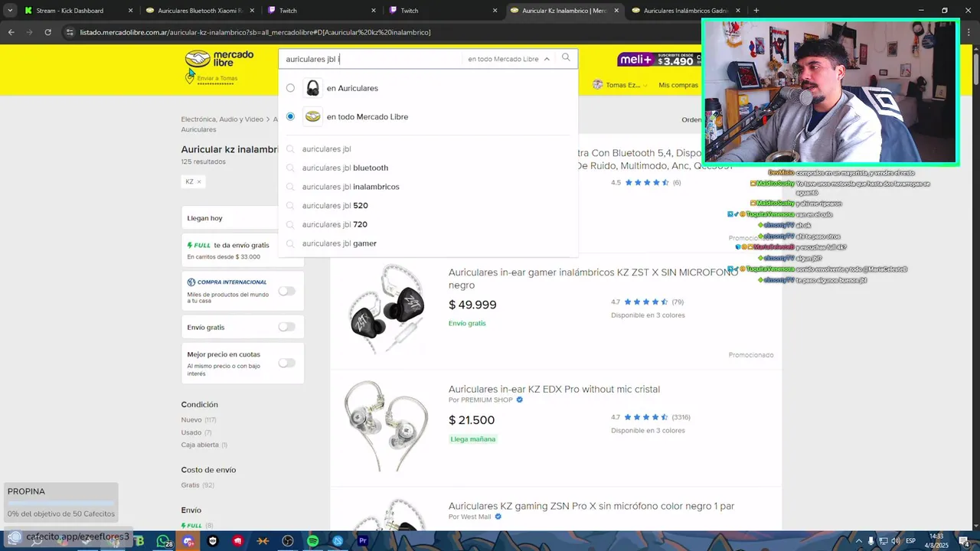Reload the page with the refresh icon
This screenshot has width=980, height=551.
(47, 32)
